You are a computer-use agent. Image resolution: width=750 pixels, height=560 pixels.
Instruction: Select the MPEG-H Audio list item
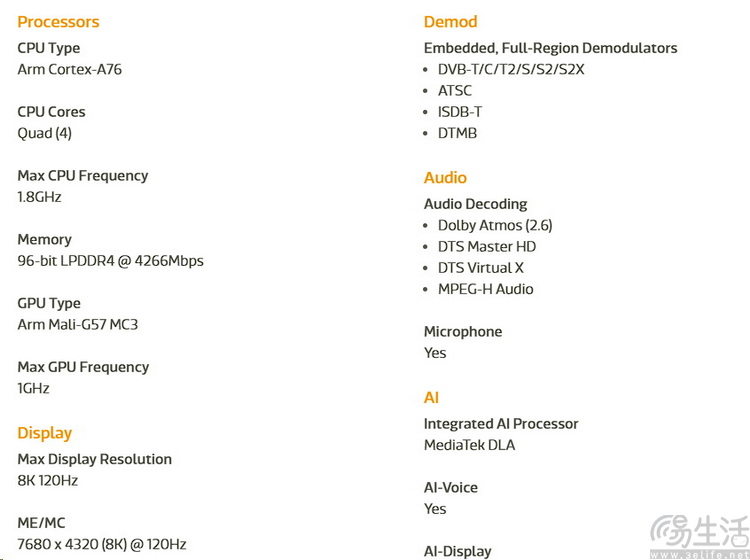coord(486,289)
